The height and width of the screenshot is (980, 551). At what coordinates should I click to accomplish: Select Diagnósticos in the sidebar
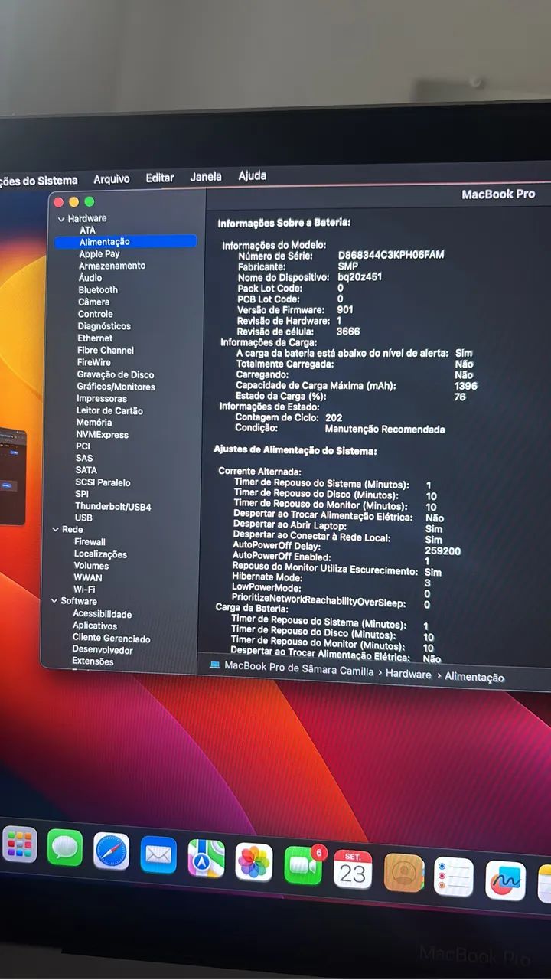104,326
